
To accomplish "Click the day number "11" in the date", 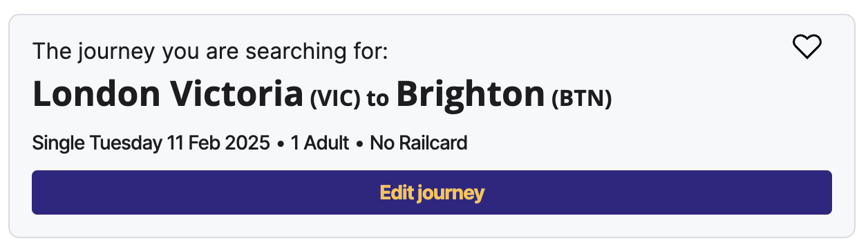I will (175, 143).
